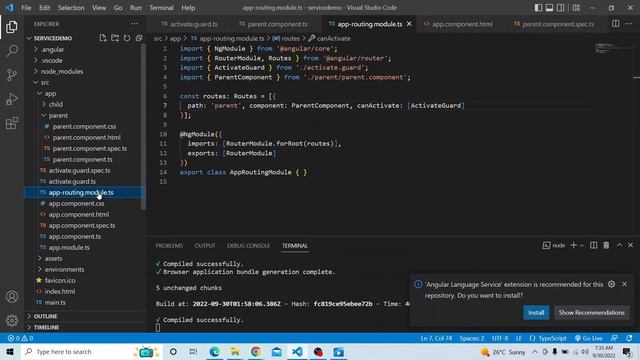Toggle secondary side bar layout icon
Screen dimensions: 640x360
tap(561, 8)
